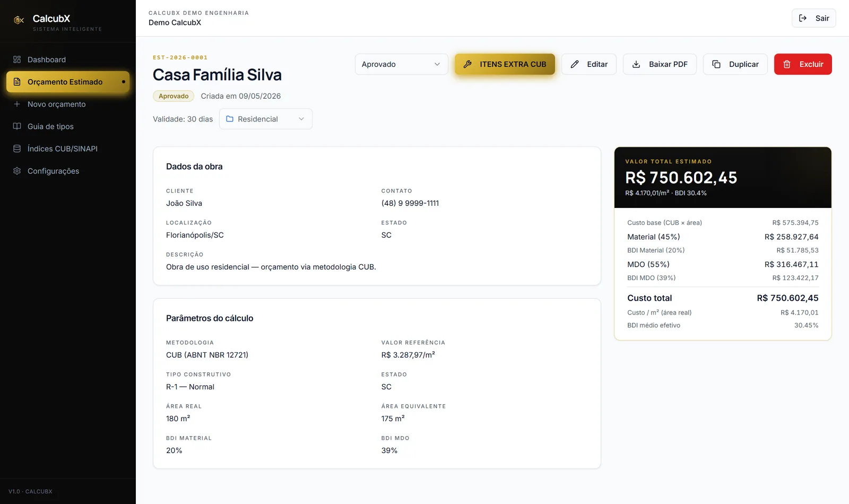Click the V1.0 · CALCUBX version label
849x504 pixels.
30,491
